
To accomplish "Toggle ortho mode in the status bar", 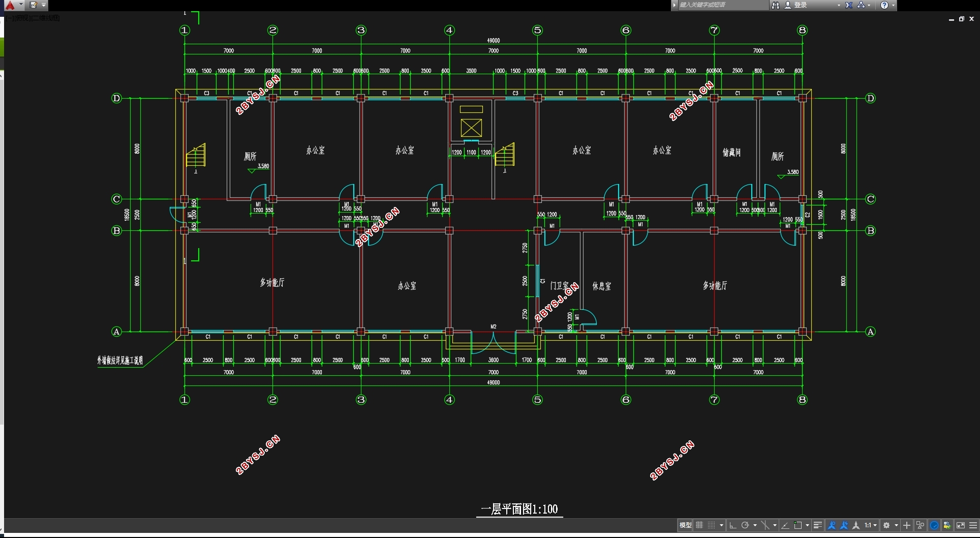I will pyautogui.click(x=733, y=525).
